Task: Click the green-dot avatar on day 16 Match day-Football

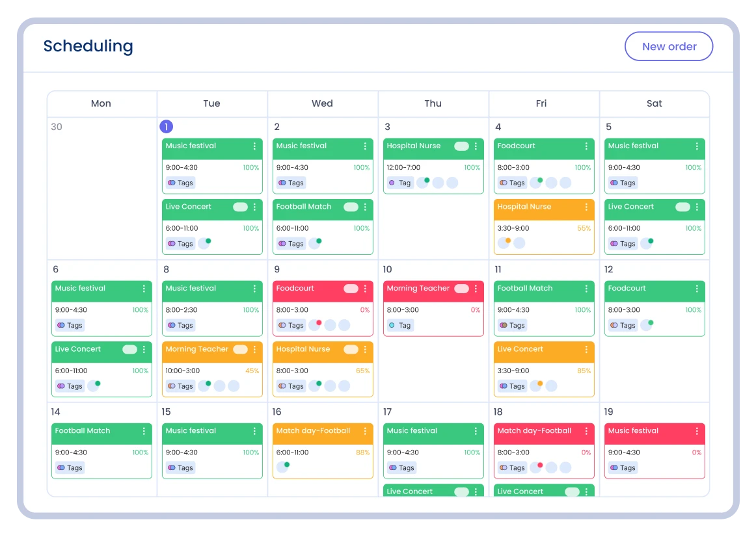Action: coord(283,467)
